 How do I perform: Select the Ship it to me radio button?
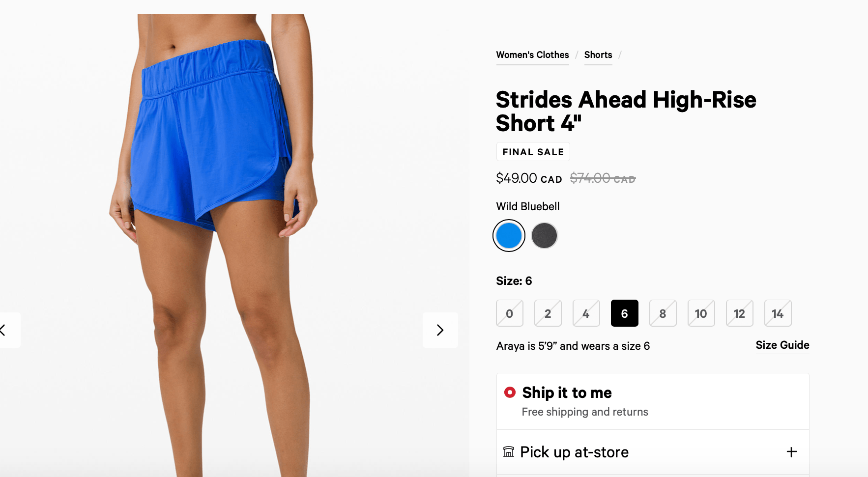[510, 392]
